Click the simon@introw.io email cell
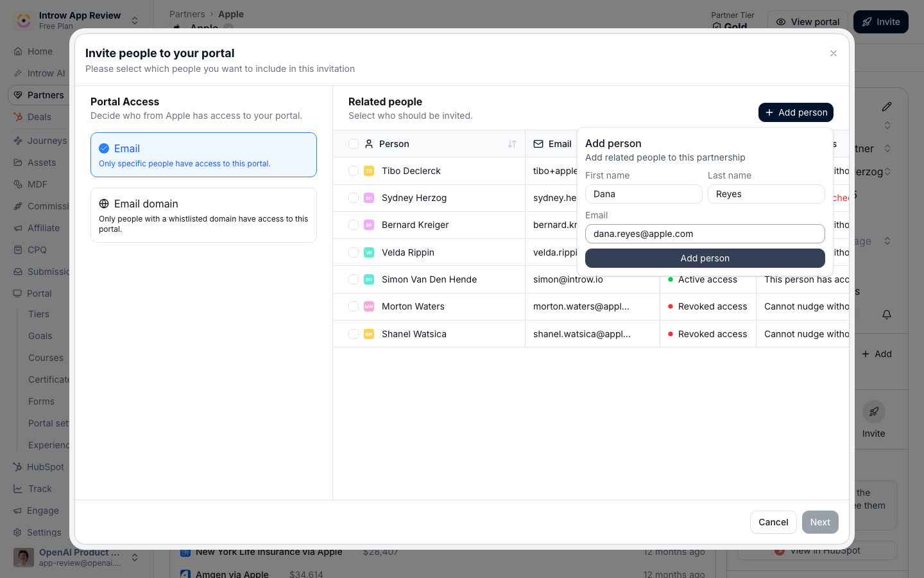This screenshot has width=924, height=578. point(592,279)
